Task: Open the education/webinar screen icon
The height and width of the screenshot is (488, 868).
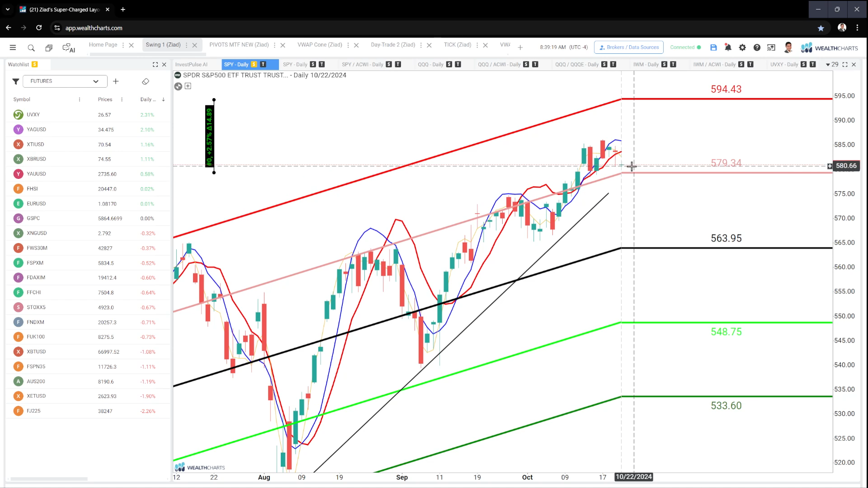Action: [x=771, y=47]
